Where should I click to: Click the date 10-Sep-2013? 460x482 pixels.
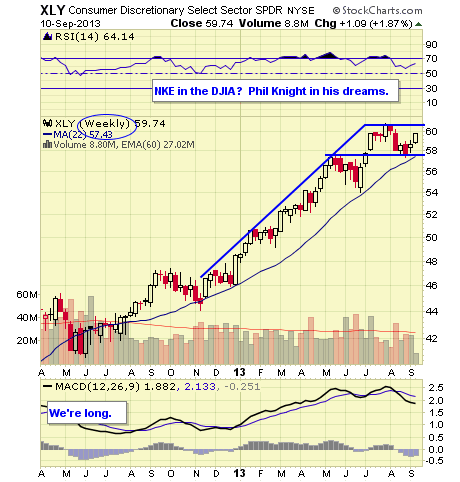click(70, 24)
